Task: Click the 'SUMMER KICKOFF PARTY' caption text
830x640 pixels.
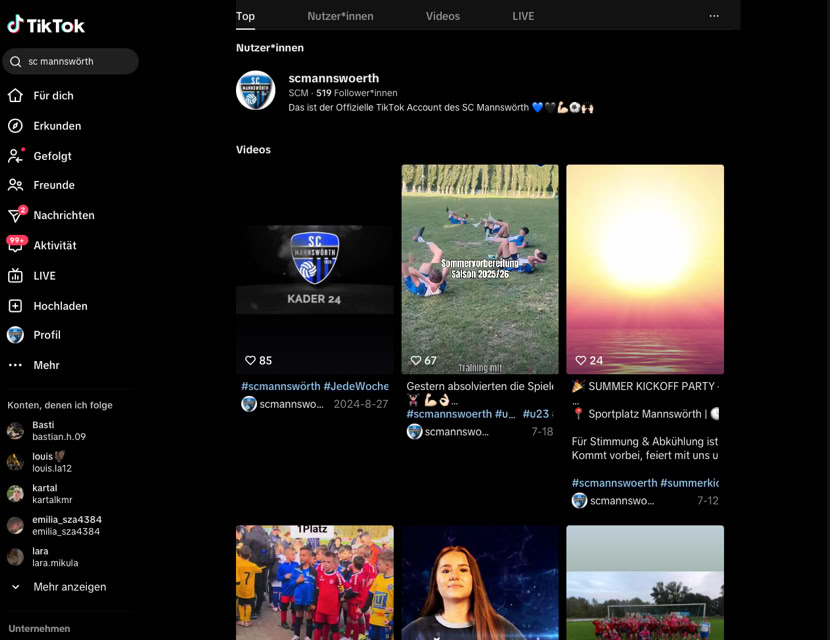Action: pyautogui.click(x=652, y=386)
